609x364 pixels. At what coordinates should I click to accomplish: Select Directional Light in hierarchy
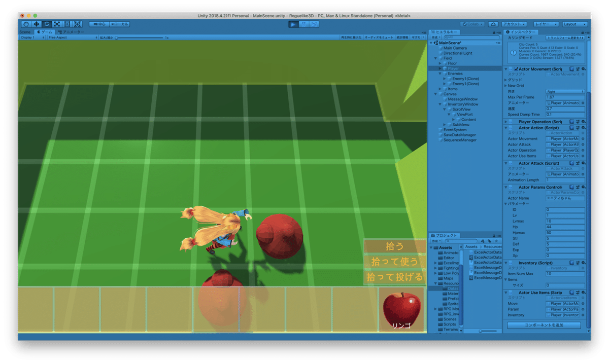point(457,53)
